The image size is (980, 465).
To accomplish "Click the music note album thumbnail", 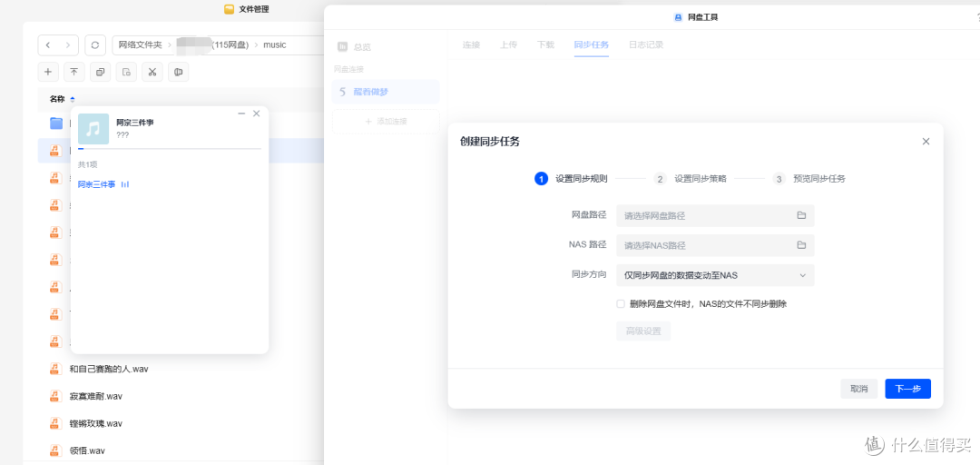I will click(93, 129).
